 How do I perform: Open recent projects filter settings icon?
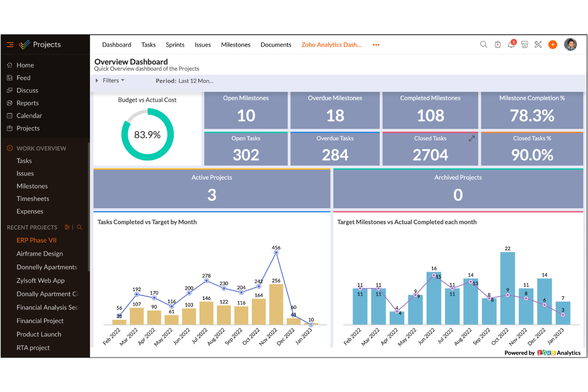pyautogui.click(x=67, y=227)
